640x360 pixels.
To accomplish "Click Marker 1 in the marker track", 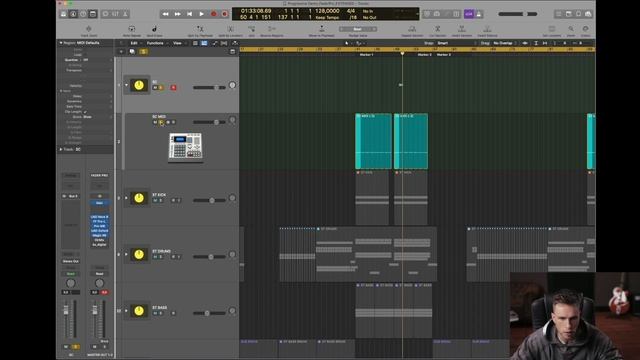I will pyautogui.click(x=366, y=54).
